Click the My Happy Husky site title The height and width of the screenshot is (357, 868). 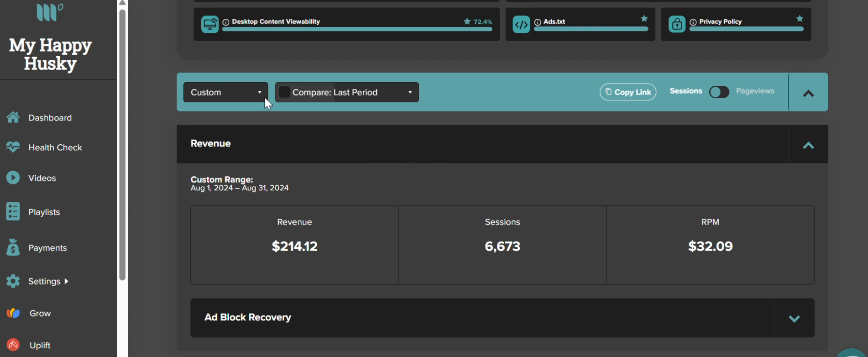[50, 54]
